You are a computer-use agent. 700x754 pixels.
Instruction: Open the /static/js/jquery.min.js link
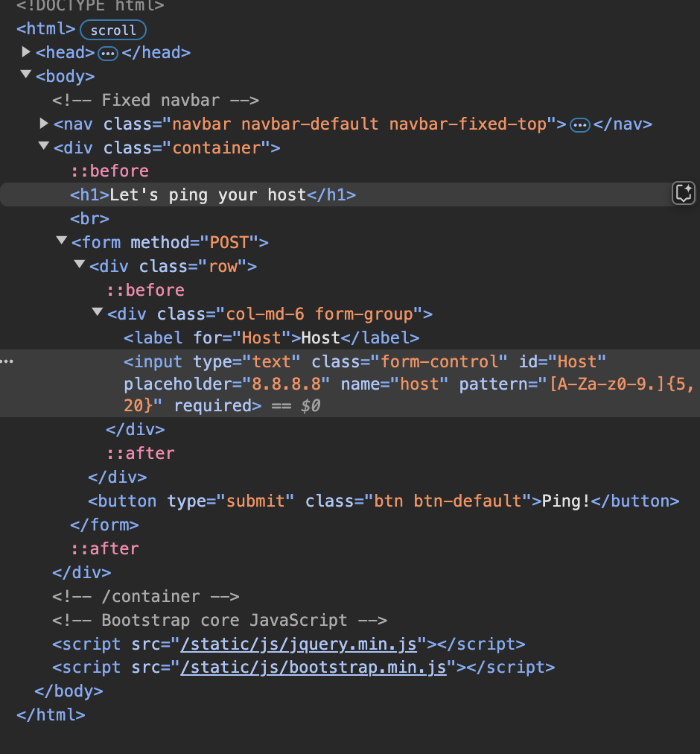pyautogui.click(x=299, y=644)
